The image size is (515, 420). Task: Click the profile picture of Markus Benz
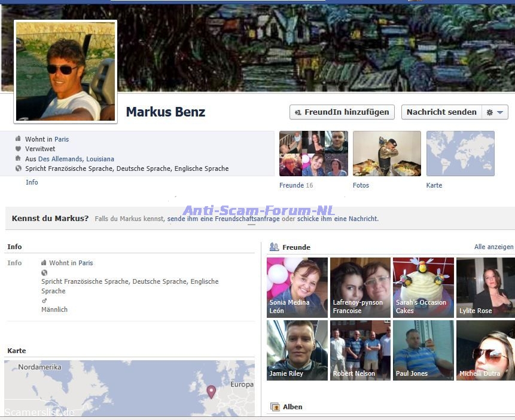pyautogui.click(x=66, y=72)
